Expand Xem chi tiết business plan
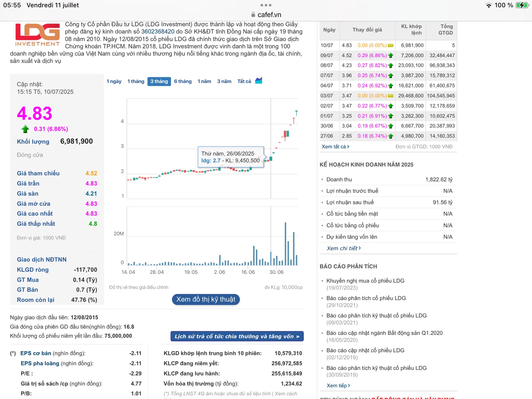 (x=344, y=248)
